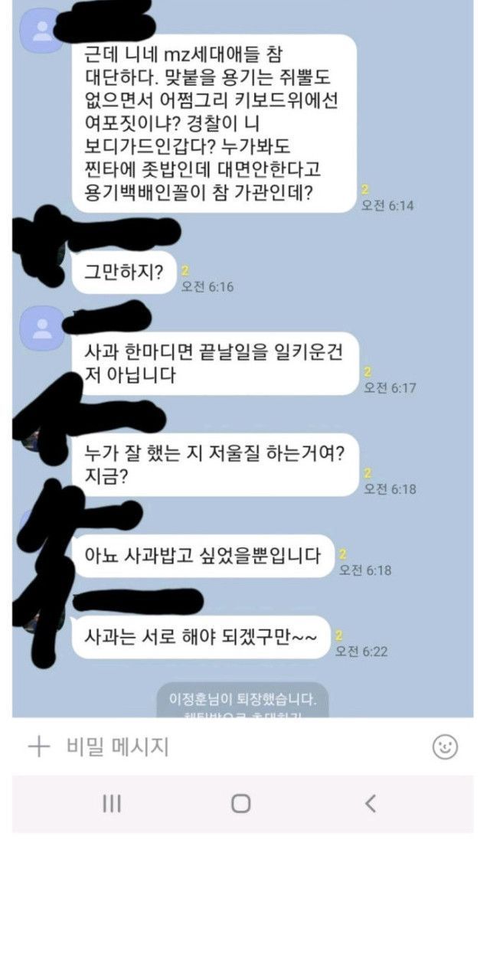The height and width of the screenshot is (980, 490).
Task: Select the 누가 잘 했는 지 저울질 bubble
Action: tap(215, 465)
